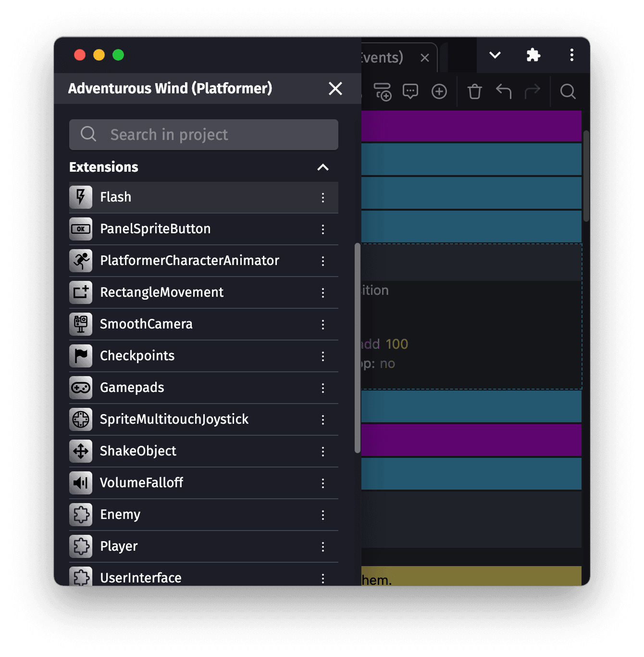This screenshot has width=644, height=657.
Task: Close the Events tab
Action: coord(425,58)
